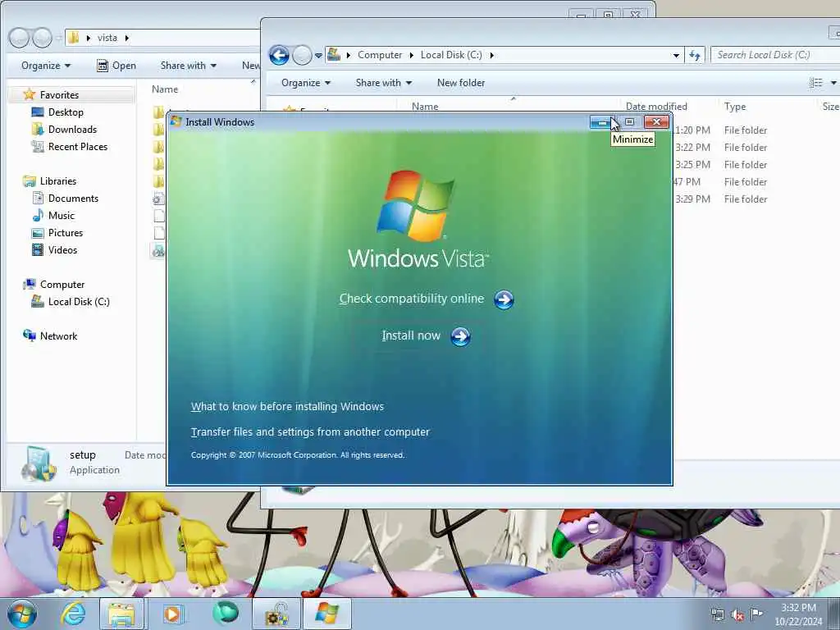Select Desktop in the navigation pane
The image size is (840, 630).
(x=66, y=112)
